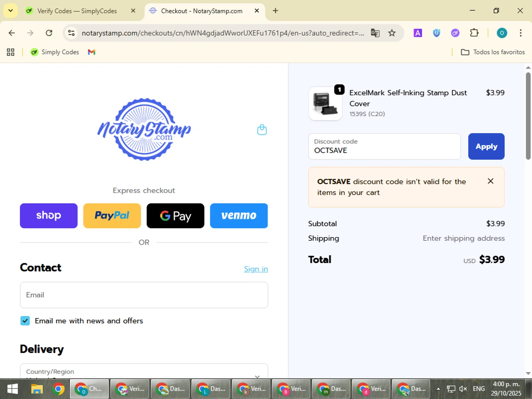Open the purple round extension icon

[455, 33]
